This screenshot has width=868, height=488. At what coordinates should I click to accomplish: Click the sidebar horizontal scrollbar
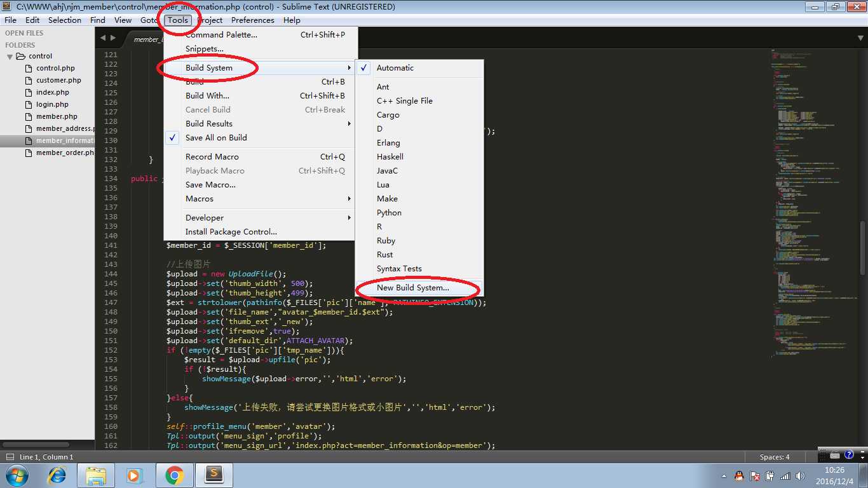click(x=36, y=444)
